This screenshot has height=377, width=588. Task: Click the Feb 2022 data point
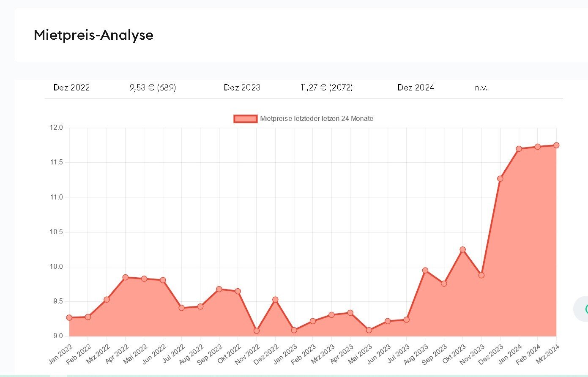point(88,317)
